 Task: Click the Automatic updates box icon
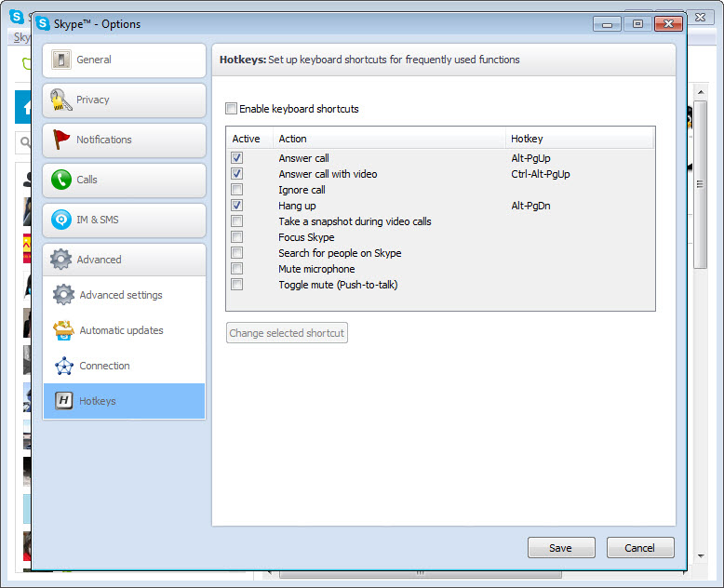pyautogui.click(x=63, y=330)
